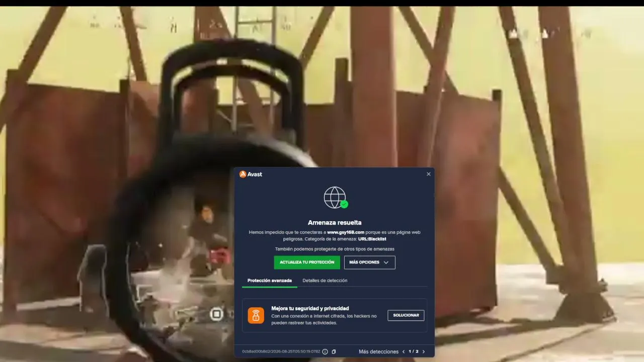Click the Mejora tu seguridad y privacidad title
The width and height of the screenshot is (644, 362).
point(310,308)
